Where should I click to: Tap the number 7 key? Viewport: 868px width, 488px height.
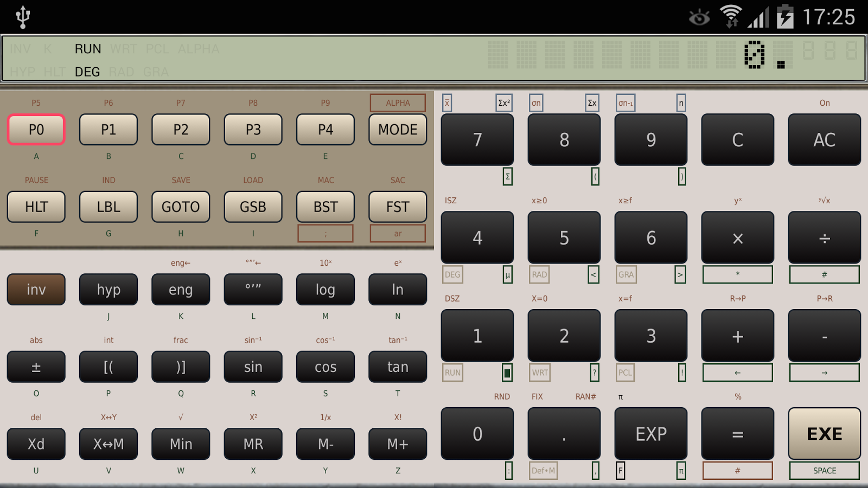[477, 139]
